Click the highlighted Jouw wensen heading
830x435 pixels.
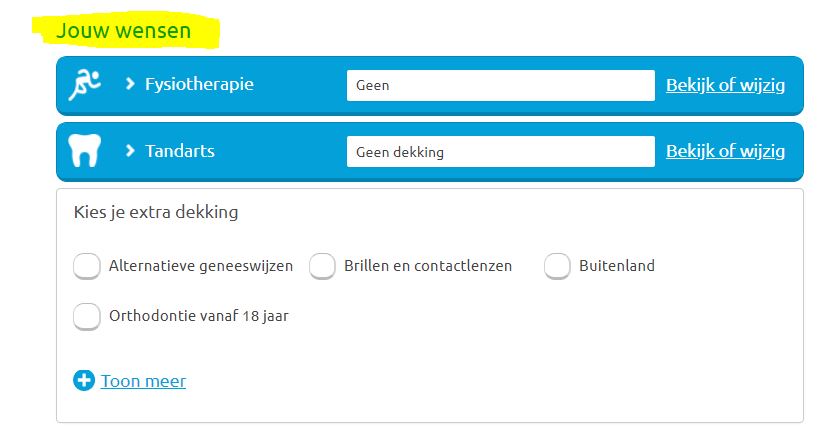tap(123, 31)
